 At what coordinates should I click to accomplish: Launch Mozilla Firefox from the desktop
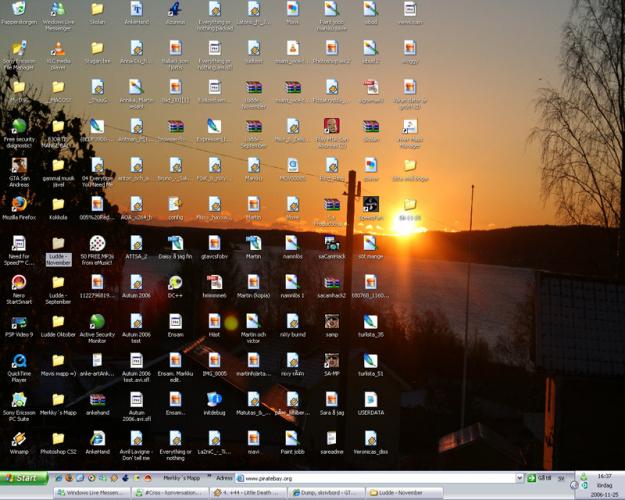coord(19,204)
